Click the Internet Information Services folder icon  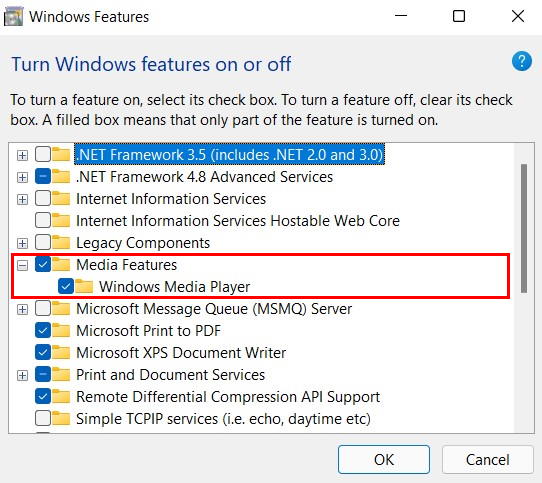coord(61,198)
